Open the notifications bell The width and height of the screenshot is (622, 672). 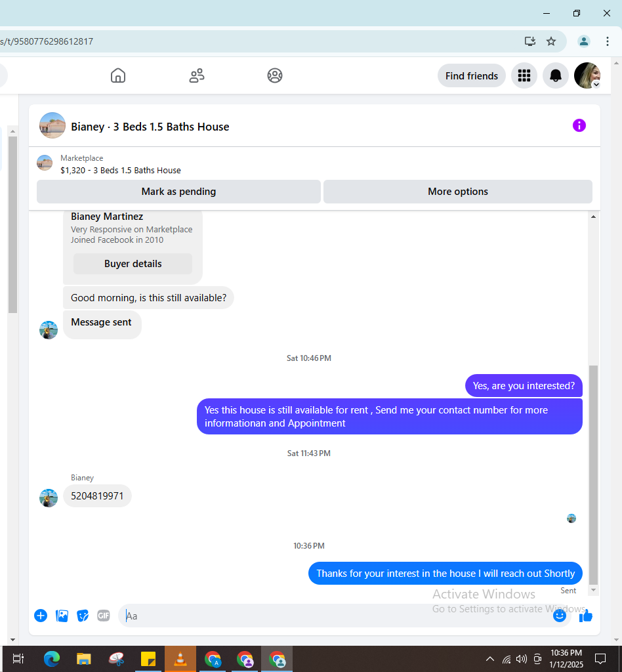[x=555, y=76]
